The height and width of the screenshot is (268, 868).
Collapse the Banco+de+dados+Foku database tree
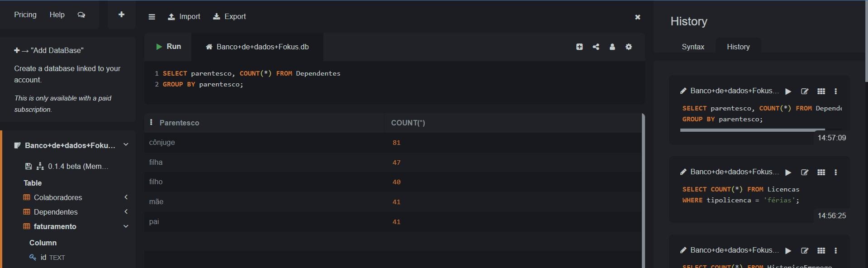[126, 144]
